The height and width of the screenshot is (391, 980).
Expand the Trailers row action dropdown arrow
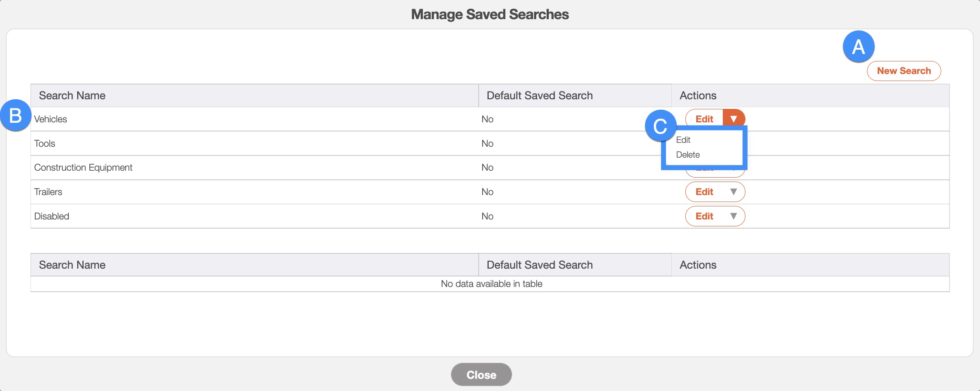click(x=733, y=192)
